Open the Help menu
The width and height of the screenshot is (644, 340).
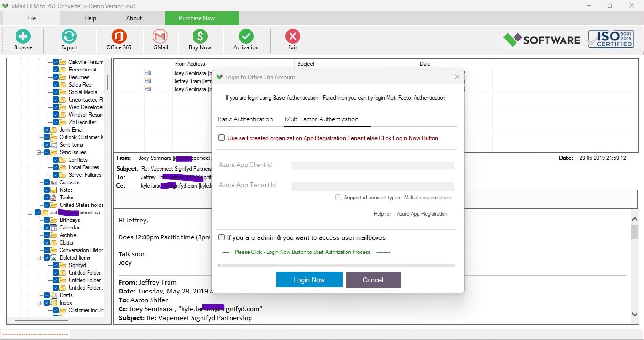[90, 18]
